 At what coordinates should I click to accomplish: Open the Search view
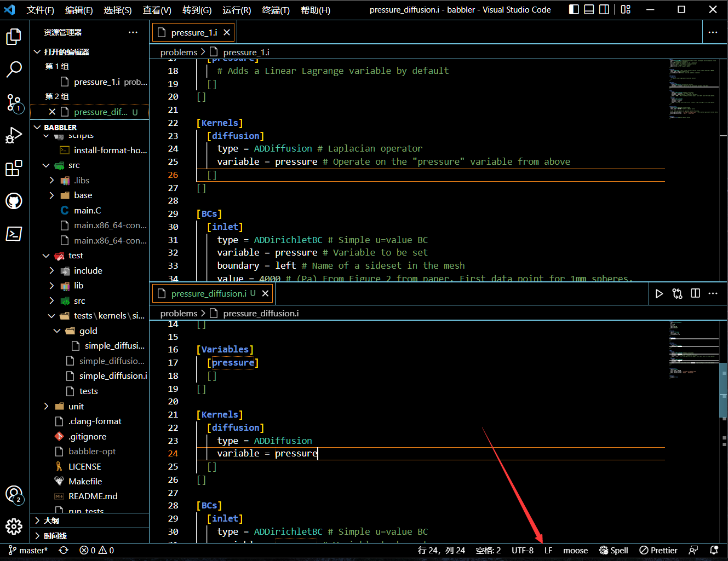click(x=14, y=70)
